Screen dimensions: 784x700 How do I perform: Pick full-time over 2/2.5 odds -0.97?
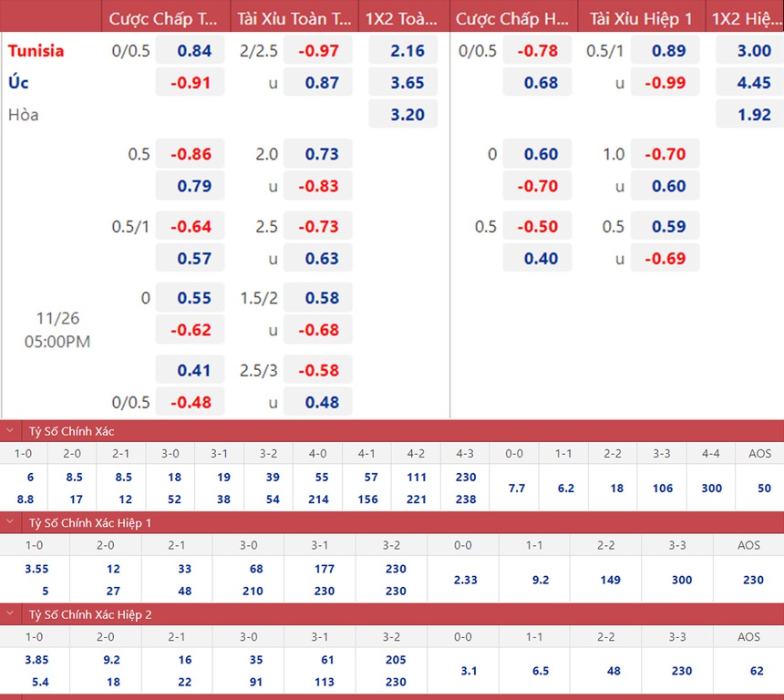click(x=317, y=51)
